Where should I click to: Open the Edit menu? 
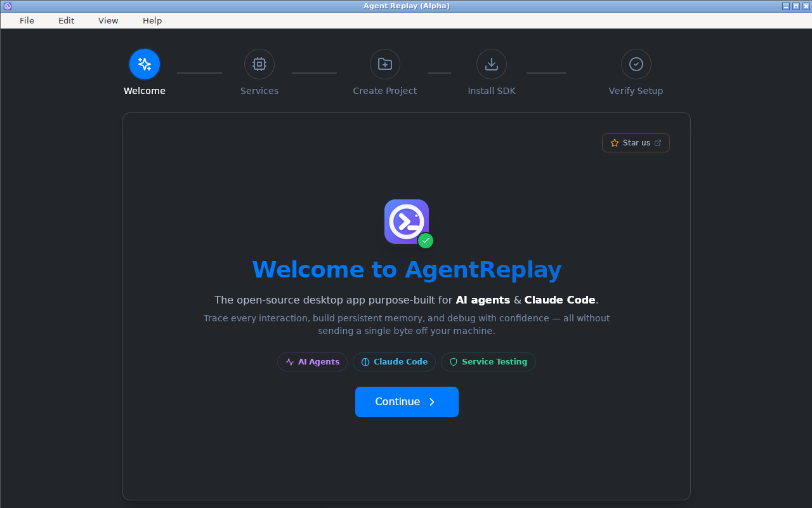click(x=67, y=20)
